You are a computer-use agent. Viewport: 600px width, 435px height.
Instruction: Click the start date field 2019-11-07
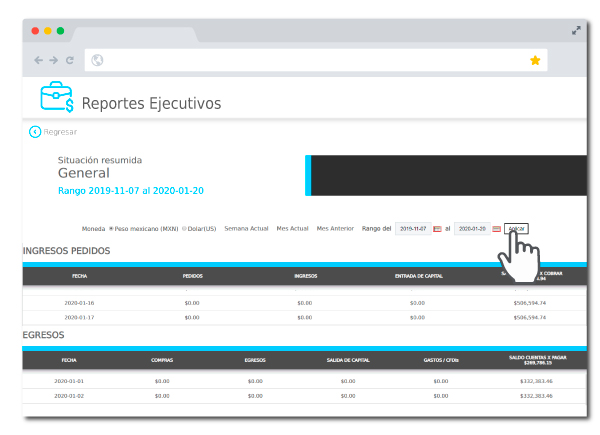[x=412, y=229]
